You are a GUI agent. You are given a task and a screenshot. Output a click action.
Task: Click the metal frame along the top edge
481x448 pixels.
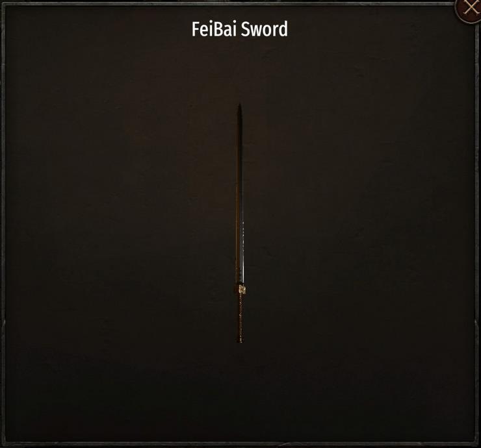coord(227,4)
